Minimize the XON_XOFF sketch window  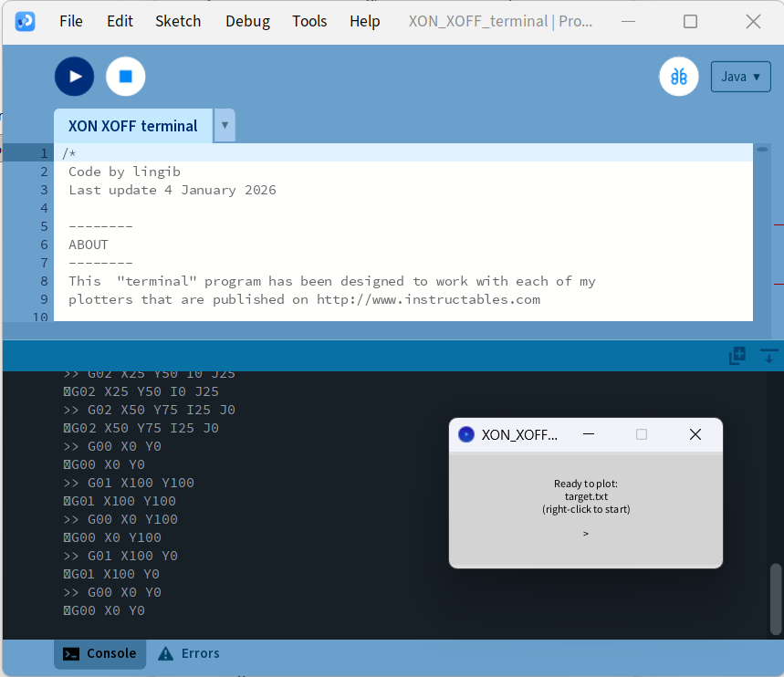click(x=589, y=434)
